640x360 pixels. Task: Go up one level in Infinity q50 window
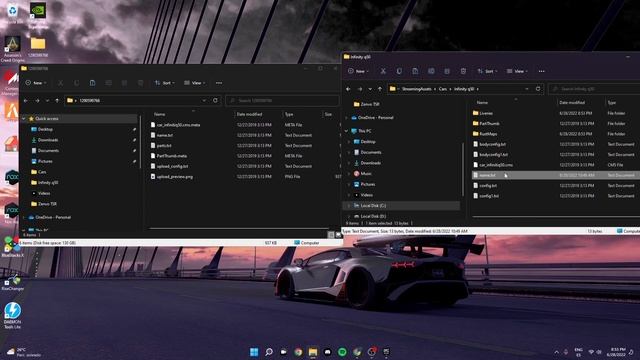pos(380,89)
